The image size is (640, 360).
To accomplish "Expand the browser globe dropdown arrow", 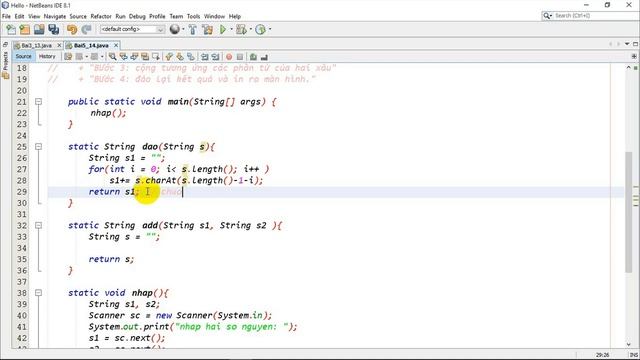I will tap(183, 29).
